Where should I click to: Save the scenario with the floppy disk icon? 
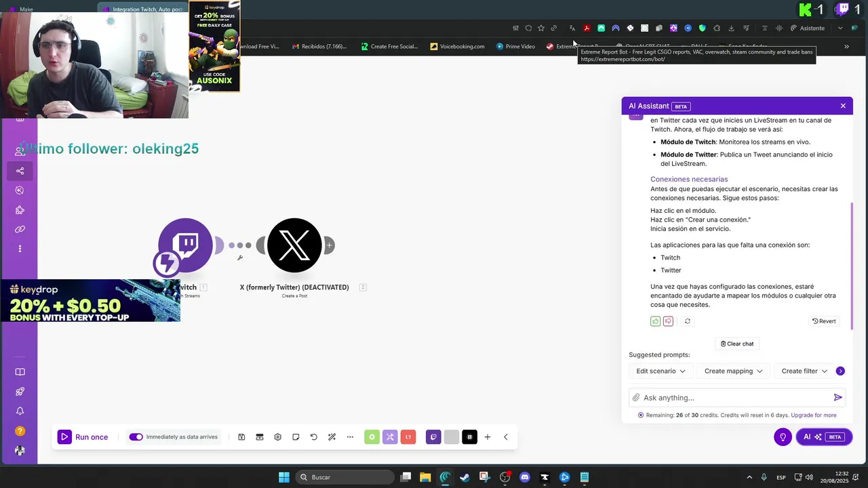(241, 437)
